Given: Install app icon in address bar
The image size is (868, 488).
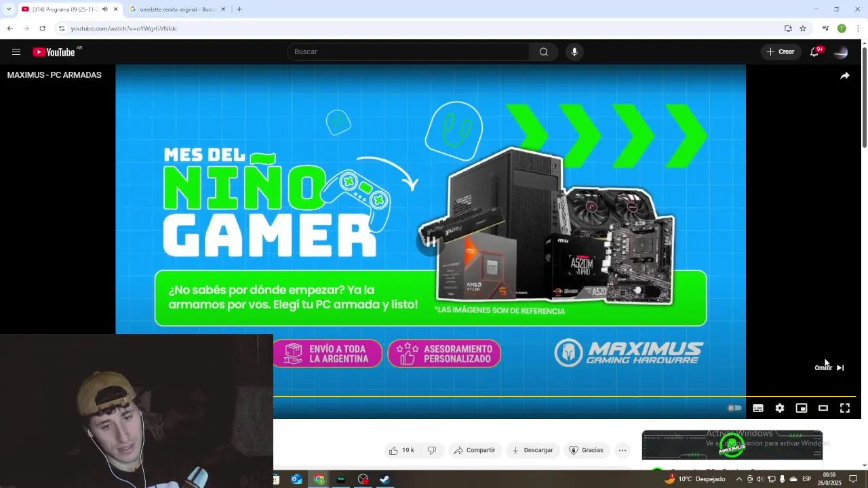Looking at the screenshot, I should click(x=788, y=28).
